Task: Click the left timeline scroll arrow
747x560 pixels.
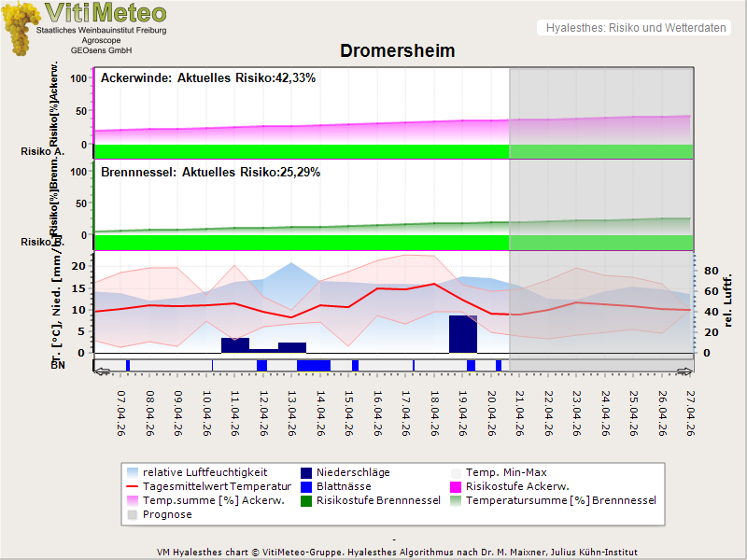Action: 101,371
